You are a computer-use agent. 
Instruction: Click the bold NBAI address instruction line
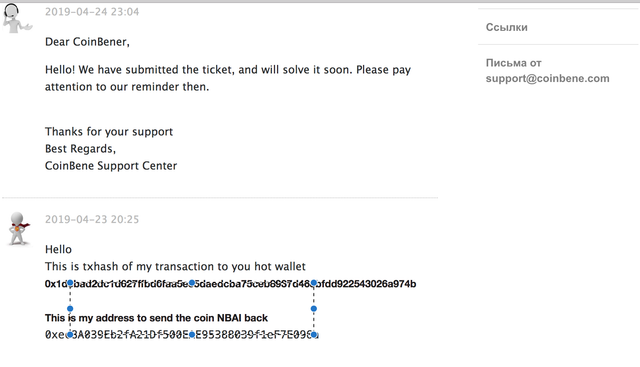pyautogui.click(x=156, y=318)
